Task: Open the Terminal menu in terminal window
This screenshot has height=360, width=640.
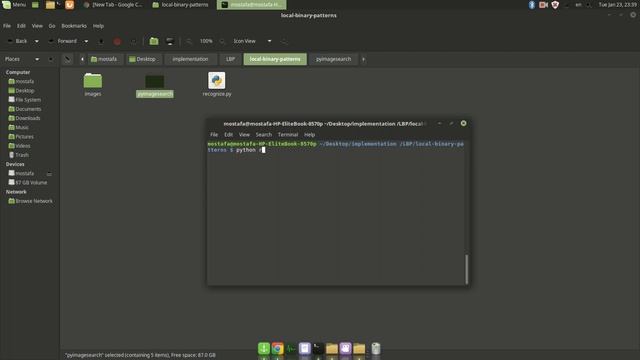Action: (x=288, y=134)
